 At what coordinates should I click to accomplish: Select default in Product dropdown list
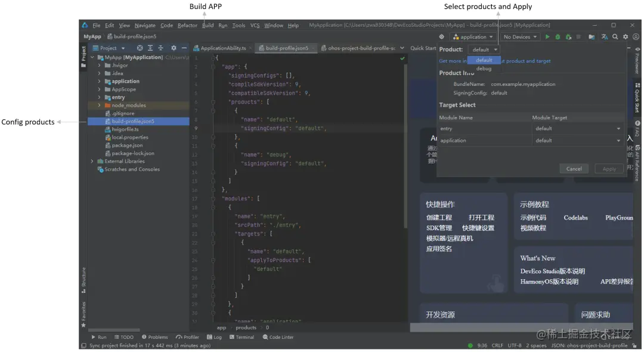coord(484,60)
